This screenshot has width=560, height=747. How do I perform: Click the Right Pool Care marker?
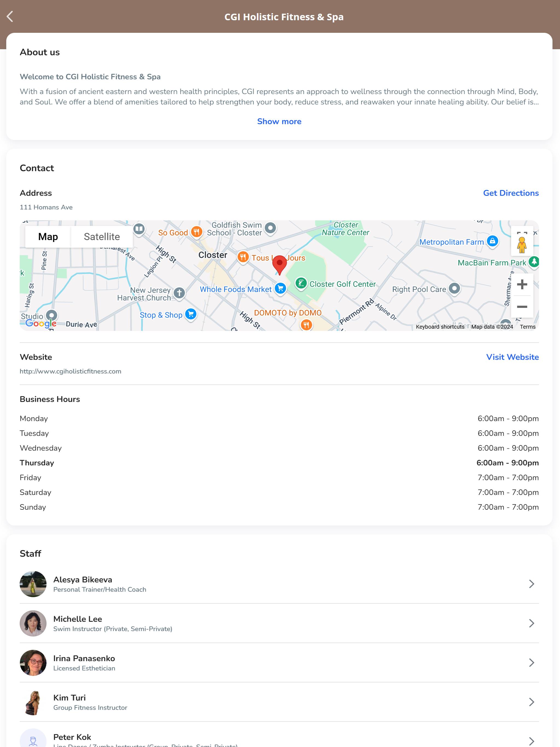[x=454, y=289]
